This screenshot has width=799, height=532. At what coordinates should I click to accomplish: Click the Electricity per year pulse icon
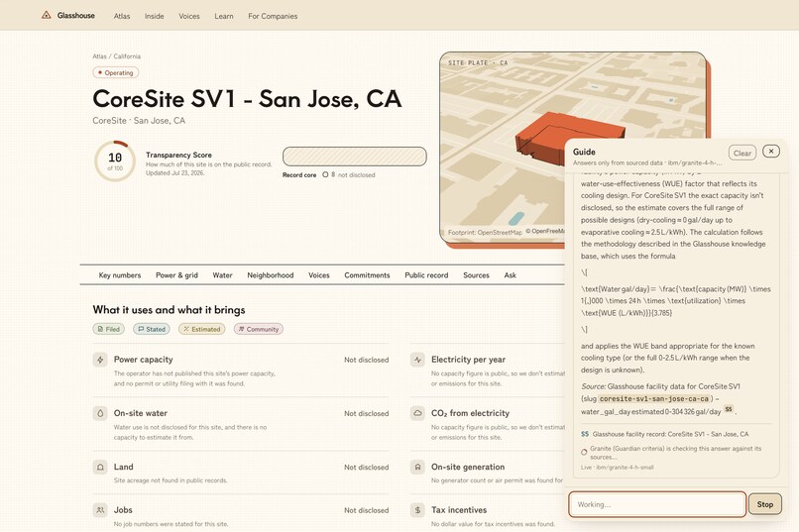coord(418,360)
